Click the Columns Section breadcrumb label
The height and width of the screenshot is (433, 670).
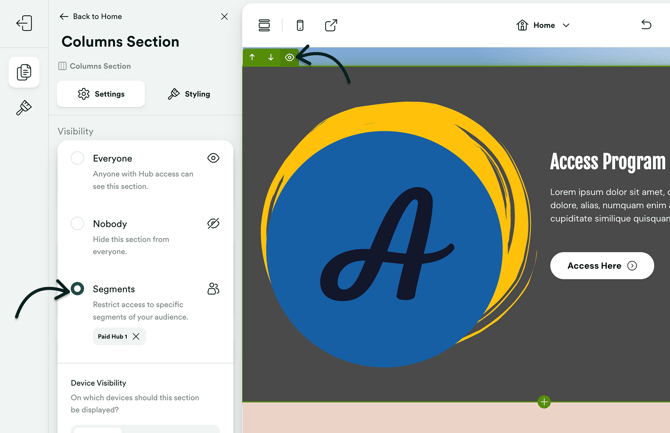pyautogui.click(x=95, y=66)
